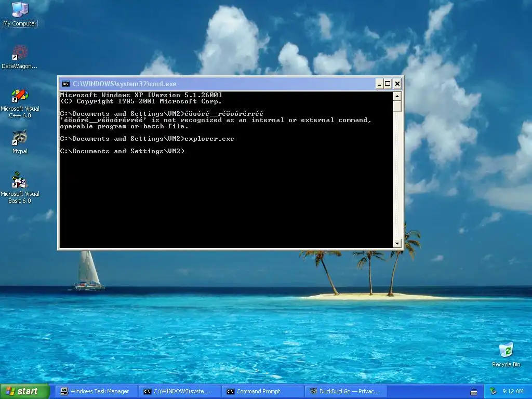The height and width of the screenshot is (399, 532).
Task: Switch to the Command Prompt taskbar button
Action: click(x=262, y=392)
